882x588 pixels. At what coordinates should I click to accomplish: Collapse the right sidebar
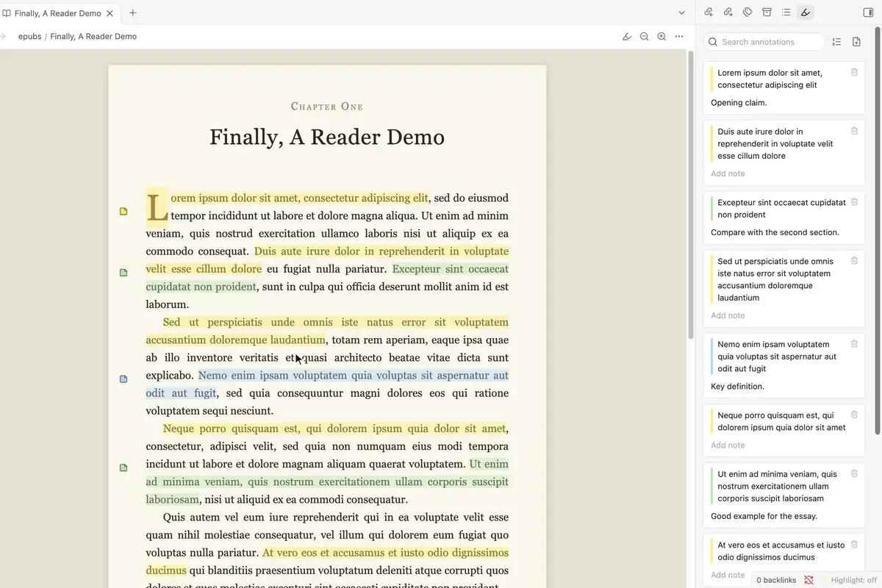868,12
